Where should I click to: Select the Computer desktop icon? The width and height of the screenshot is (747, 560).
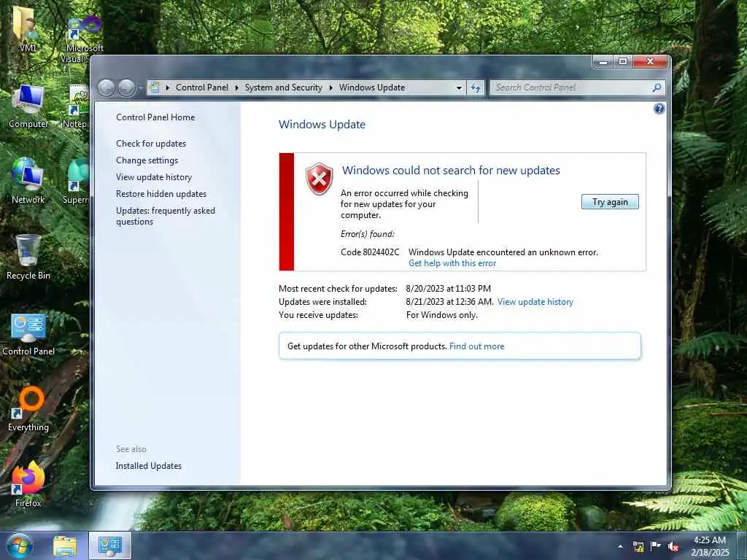28,106
